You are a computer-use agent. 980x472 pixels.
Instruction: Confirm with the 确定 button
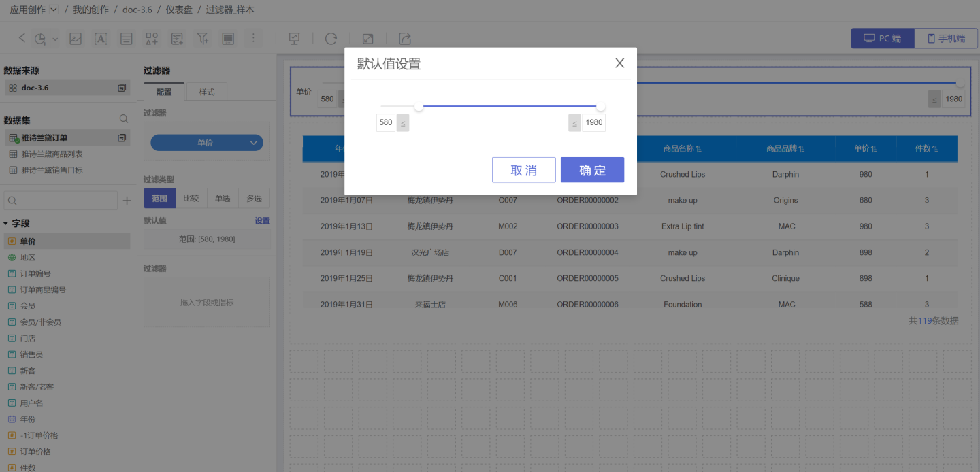click(592, 170)
